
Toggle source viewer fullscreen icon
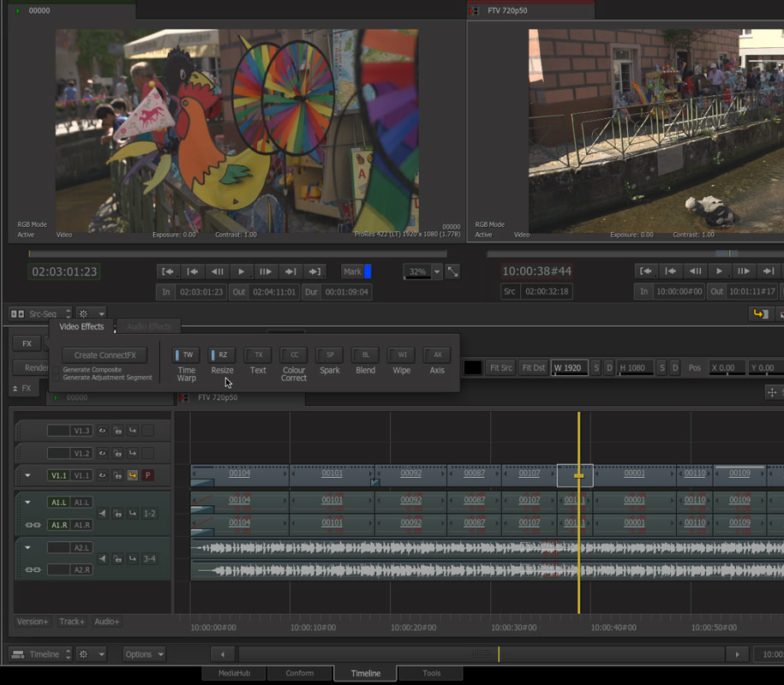[x=452, y=271]
